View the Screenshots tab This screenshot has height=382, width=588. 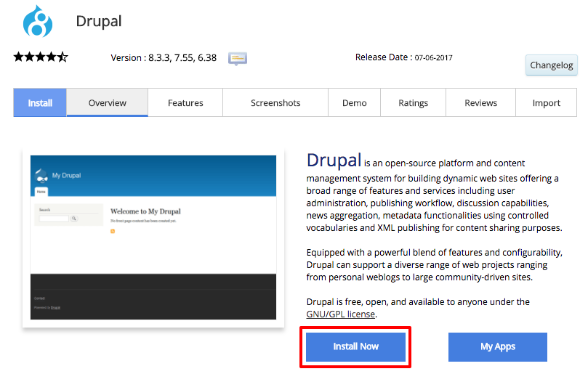tap(275, 102)
